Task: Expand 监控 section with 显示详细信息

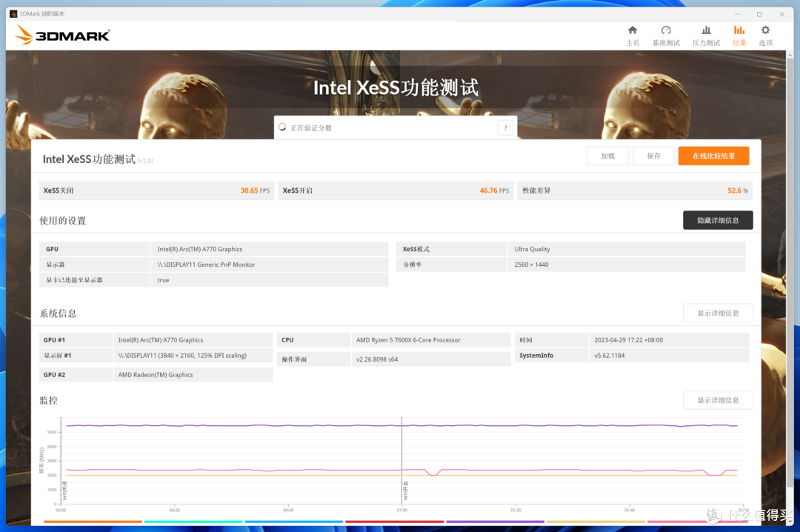Action: 718,400
